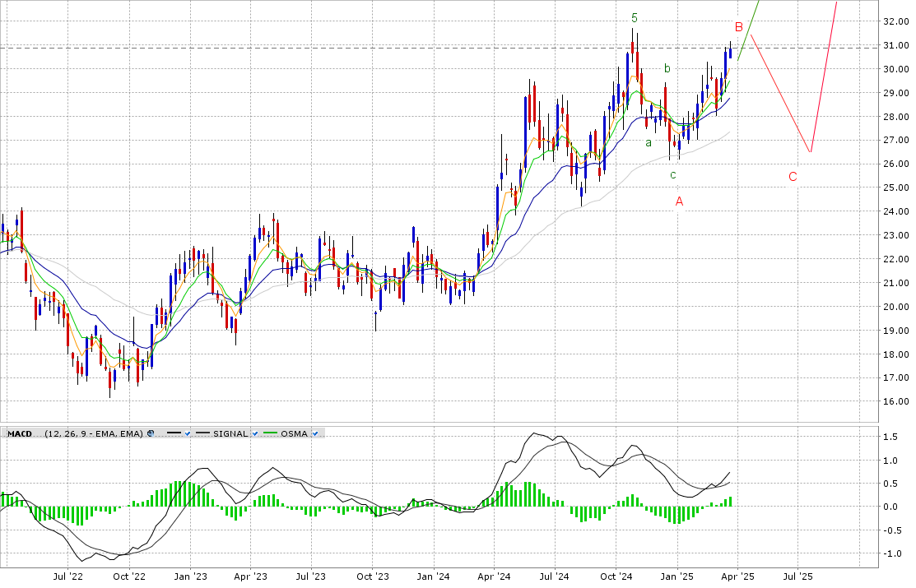
Task: Click the black MACD line color sample
Action: pos(174,433)
